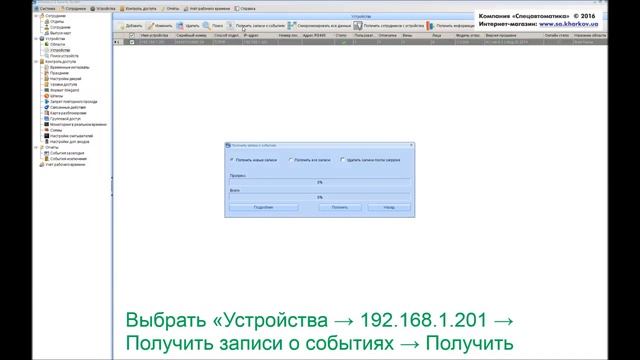Open the Устройства menu in the menu bar
The width and height of the screenshot is (640, 360).
[103, 9]
